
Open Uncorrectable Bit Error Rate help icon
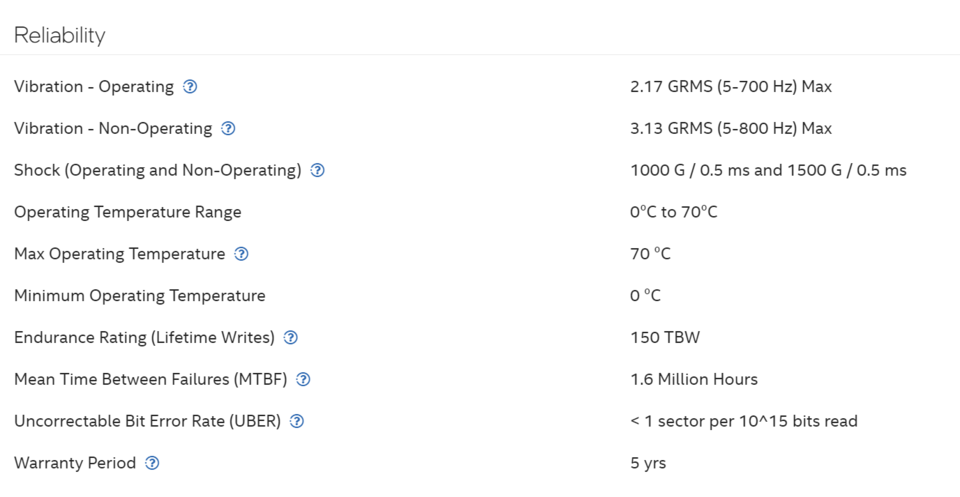pos(296,421)
